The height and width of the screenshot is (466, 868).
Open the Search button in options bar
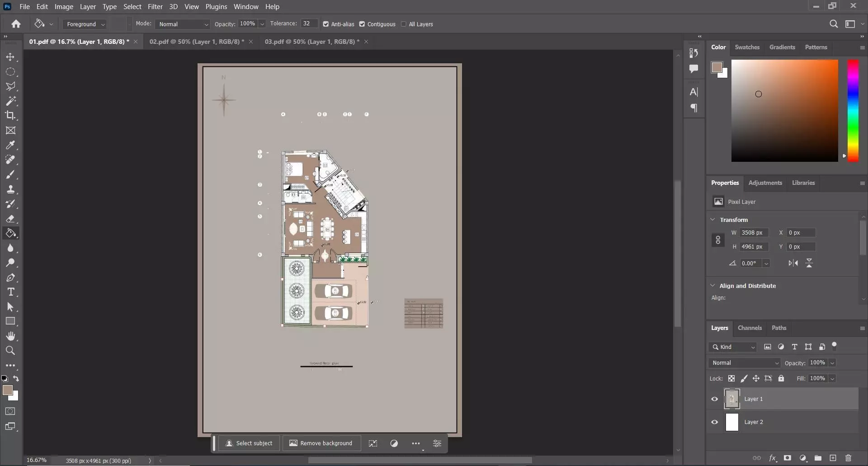click(x=834, y=24)
